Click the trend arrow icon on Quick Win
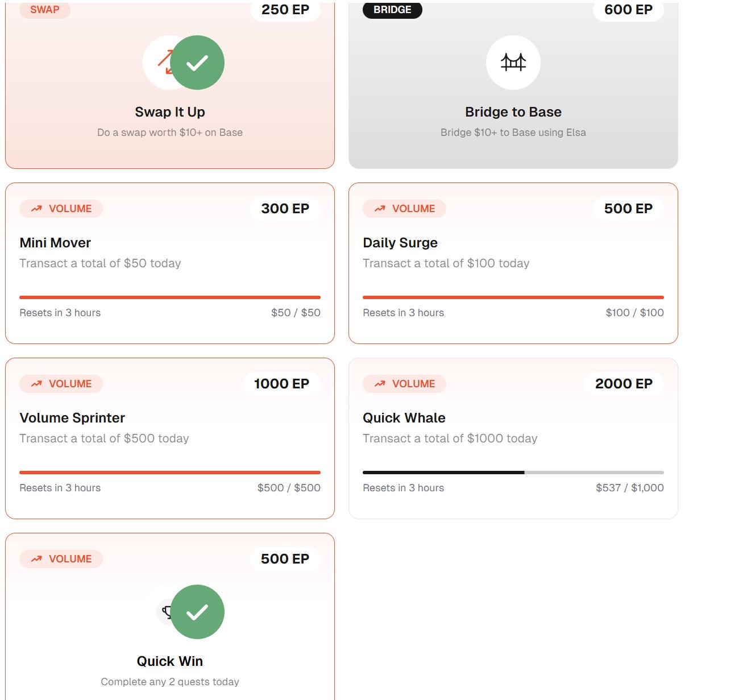 [36, 559]
